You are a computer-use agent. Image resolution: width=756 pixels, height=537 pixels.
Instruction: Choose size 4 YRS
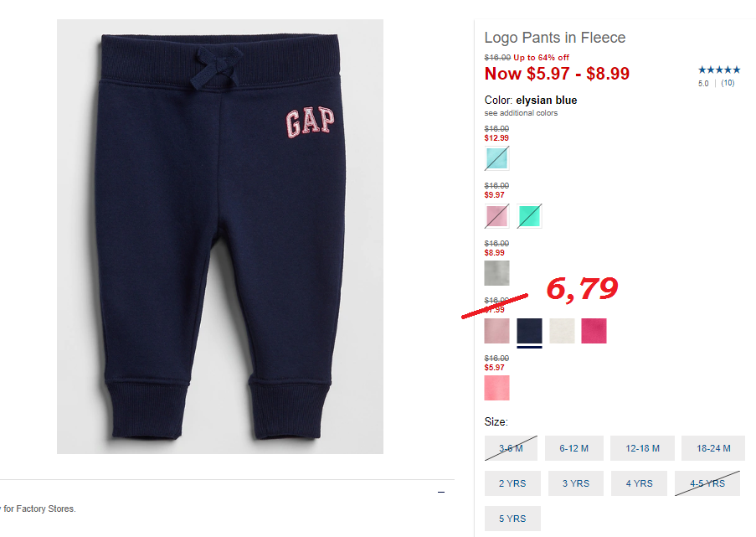(x=639, y=483)
